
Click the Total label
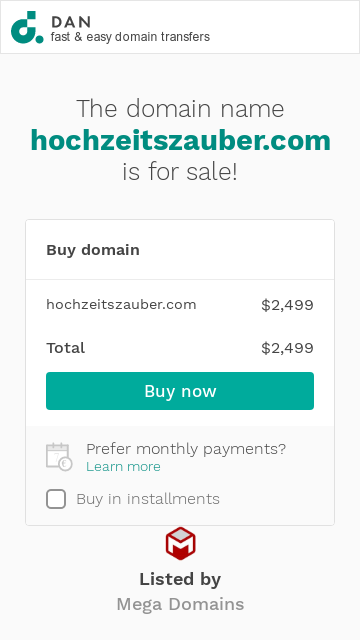coord(66,348)
